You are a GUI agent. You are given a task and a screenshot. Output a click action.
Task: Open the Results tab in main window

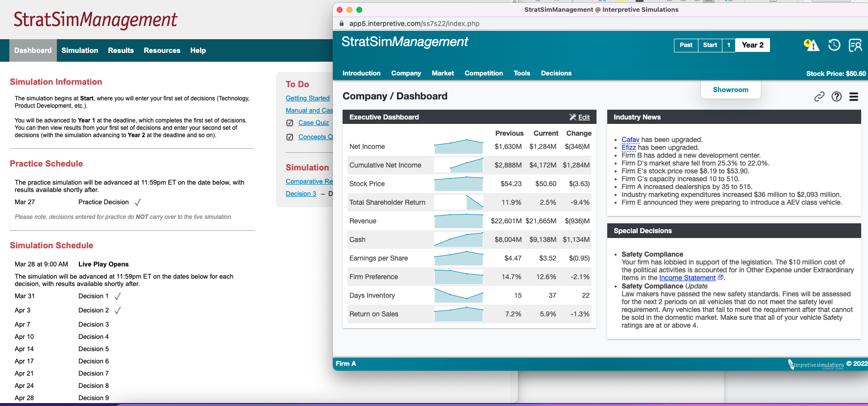pos(121,50)
